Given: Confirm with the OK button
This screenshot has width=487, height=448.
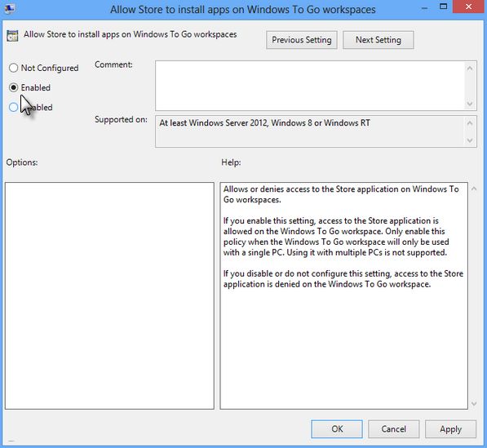Looking at the screenshot, I should 337,429.
